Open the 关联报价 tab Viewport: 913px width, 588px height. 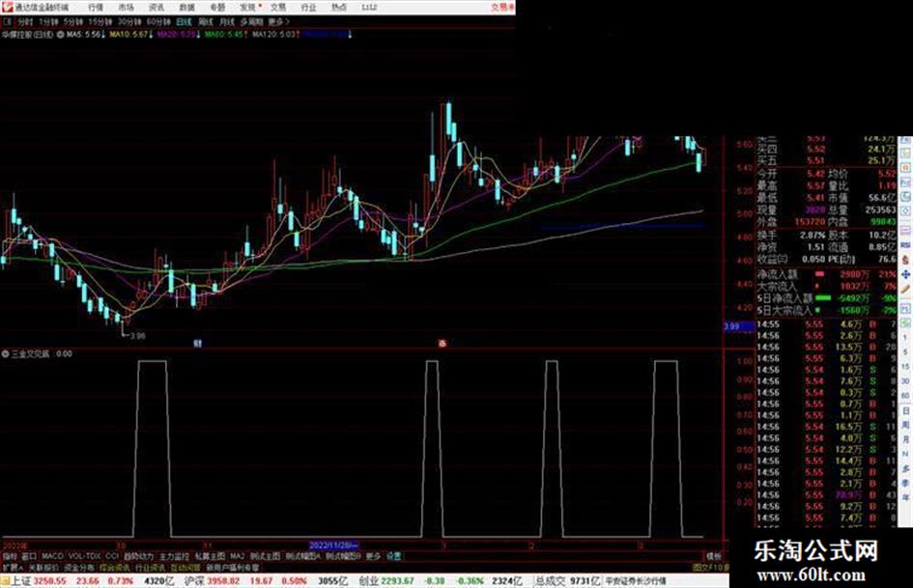43,567
